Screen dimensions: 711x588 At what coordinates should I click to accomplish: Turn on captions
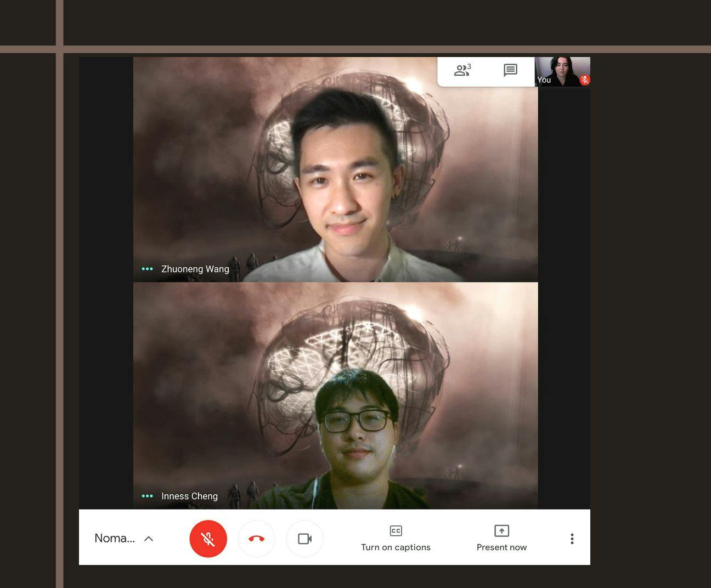coord(396,538)
